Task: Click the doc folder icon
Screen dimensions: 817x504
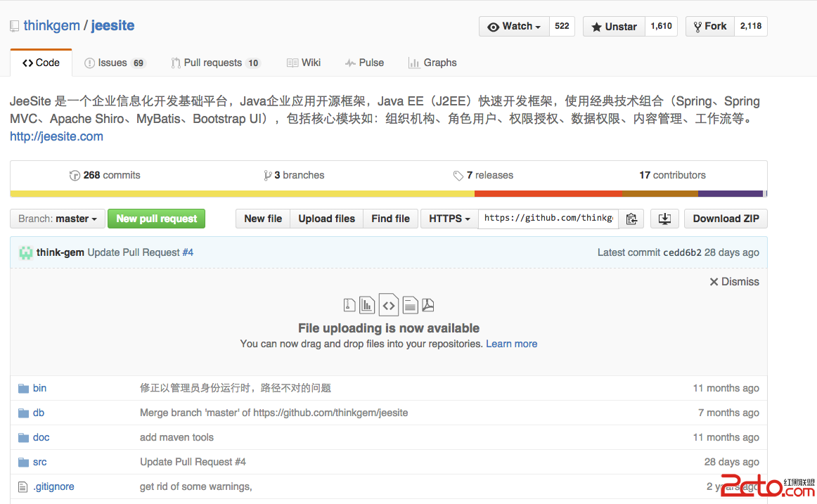Action: 23,437
